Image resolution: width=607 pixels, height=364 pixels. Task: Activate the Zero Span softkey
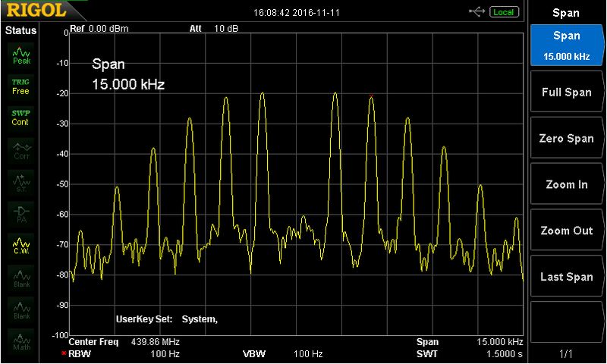566,138
